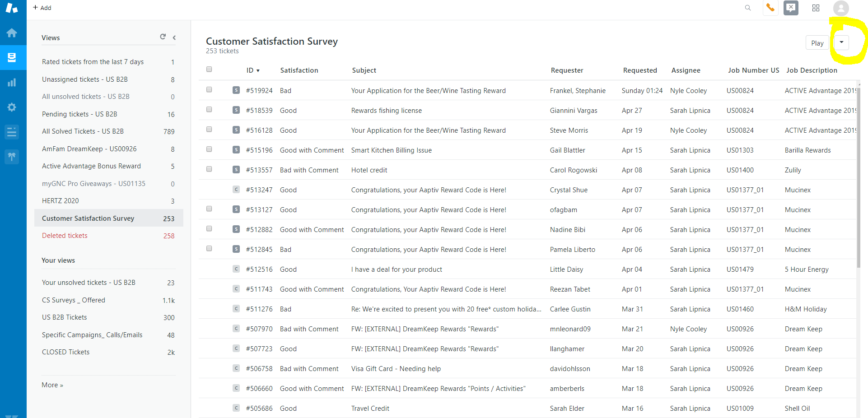Screen dimensions: 868x418
Task: Click the search magnifier icon
Action: click(748, 8)
